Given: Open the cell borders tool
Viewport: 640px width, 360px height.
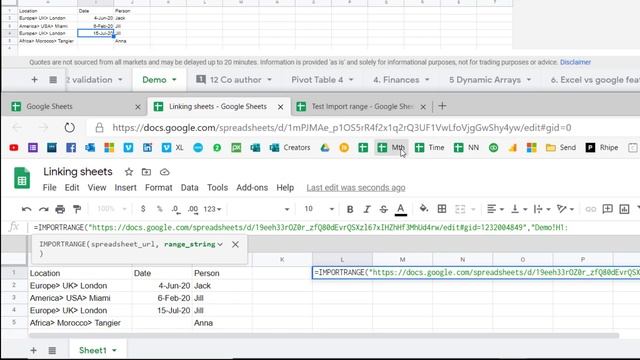Looking at the screenshot, I should point(442,209).
